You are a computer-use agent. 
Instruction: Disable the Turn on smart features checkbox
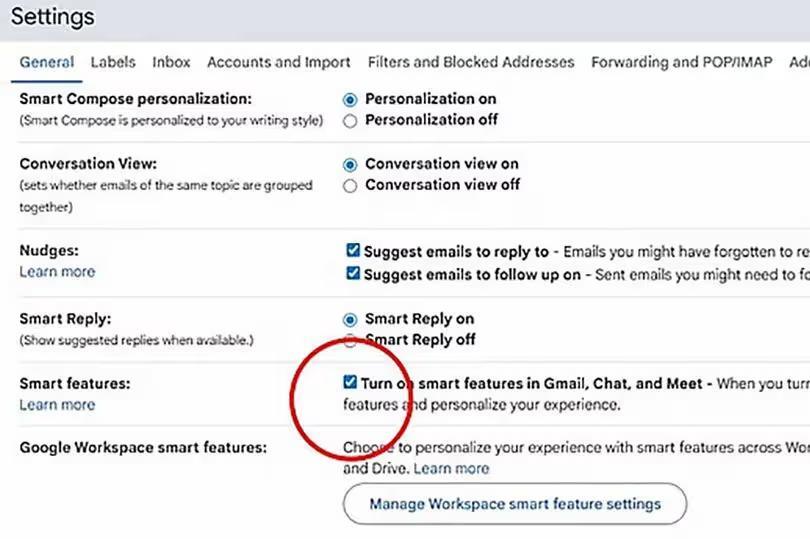349,383
